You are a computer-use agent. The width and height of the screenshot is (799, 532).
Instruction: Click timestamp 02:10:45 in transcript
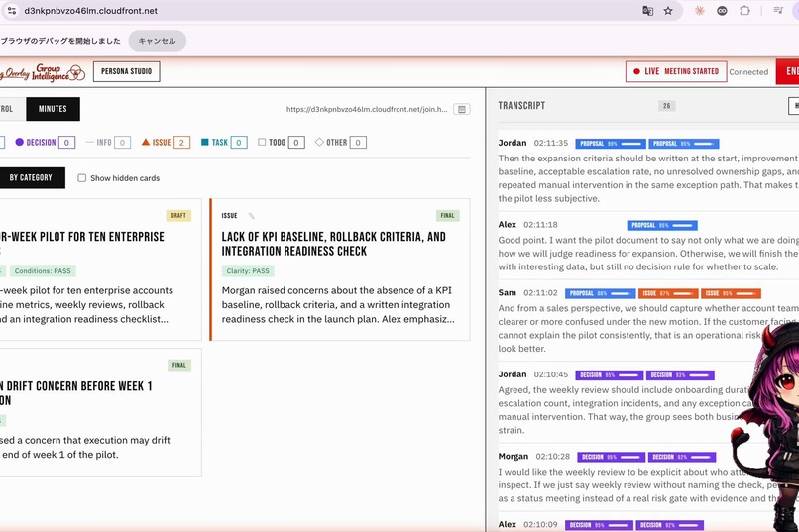551,374
